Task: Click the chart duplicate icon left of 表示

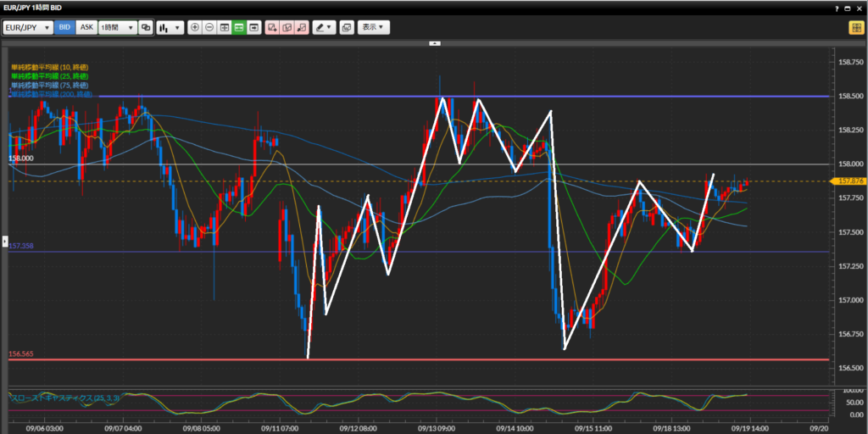Action: click(x=346, y=27)
